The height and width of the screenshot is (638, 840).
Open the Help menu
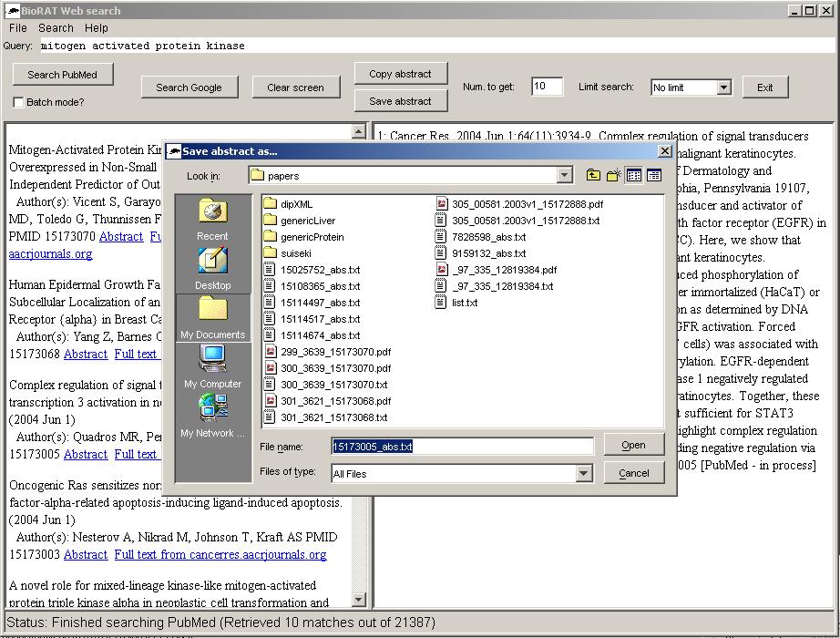click(96, 28)
